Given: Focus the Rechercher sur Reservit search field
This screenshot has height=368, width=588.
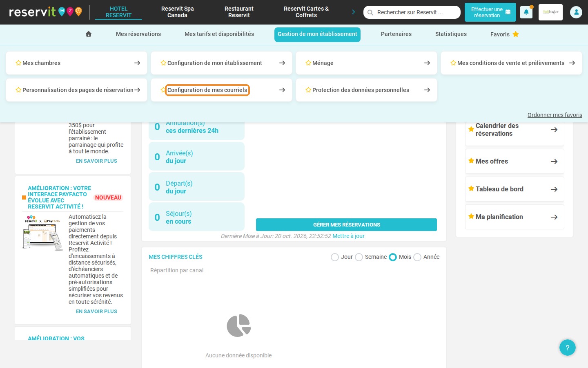Looking at the screenshot, I should (412, 12).
